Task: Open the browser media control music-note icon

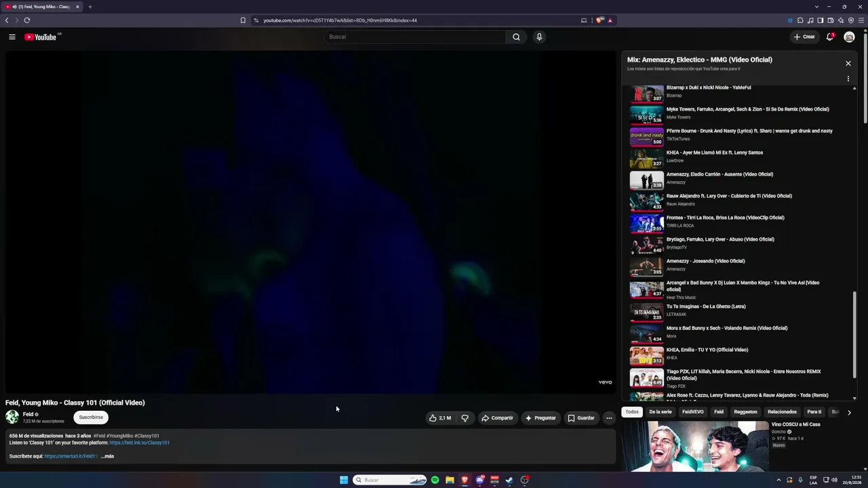Action: [x=810, y=20]
